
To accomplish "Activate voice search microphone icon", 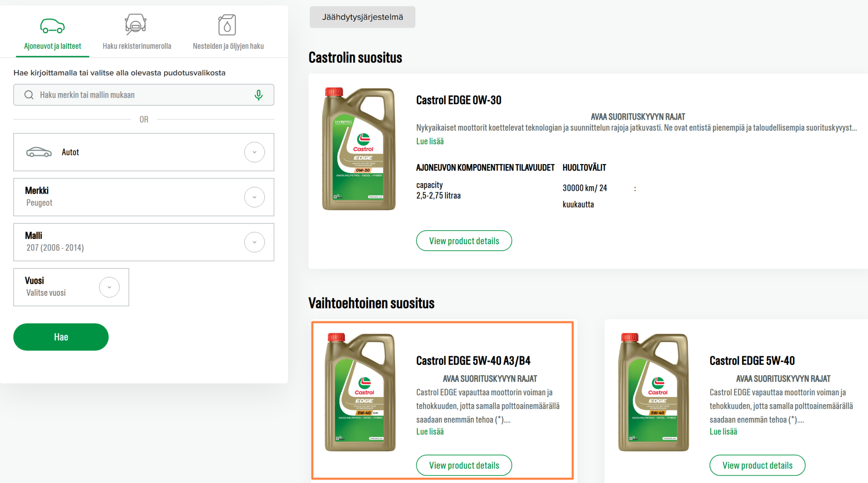I will pyautogui.click(x=259, y=95).
